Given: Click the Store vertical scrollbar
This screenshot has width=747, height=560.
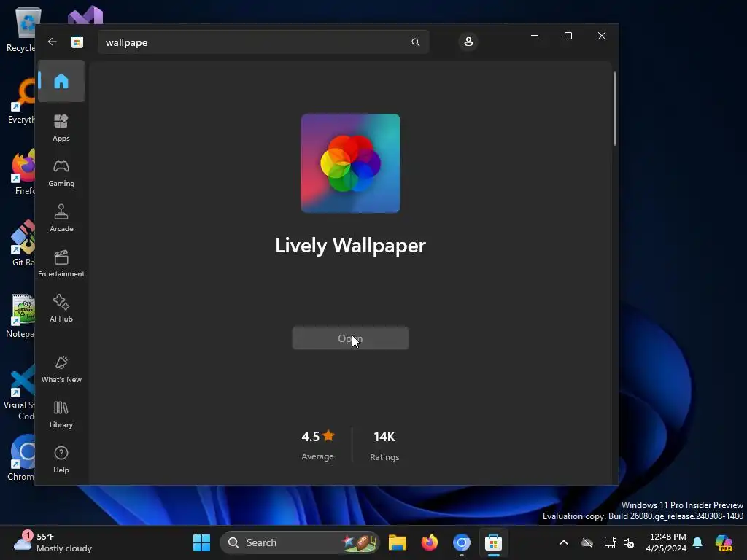Looking at the screenshot, I should [614, 109].
